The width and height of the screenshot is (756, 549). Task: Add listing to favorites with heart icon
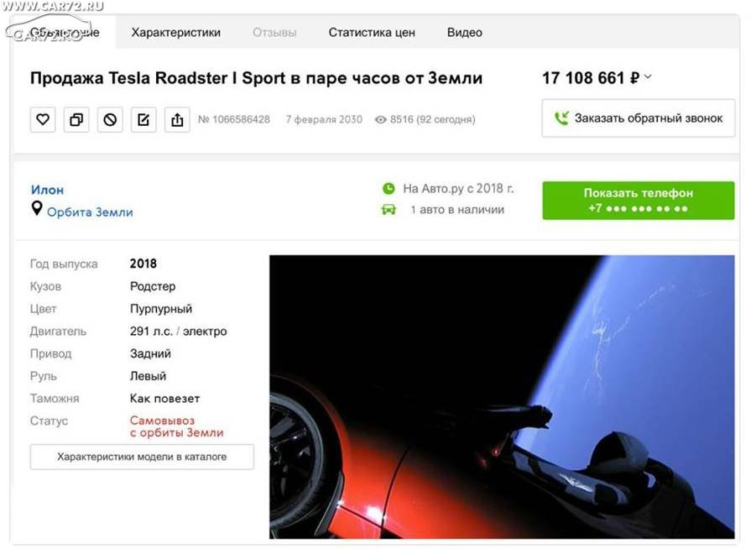pyautogui.click(x=43, y=119)
